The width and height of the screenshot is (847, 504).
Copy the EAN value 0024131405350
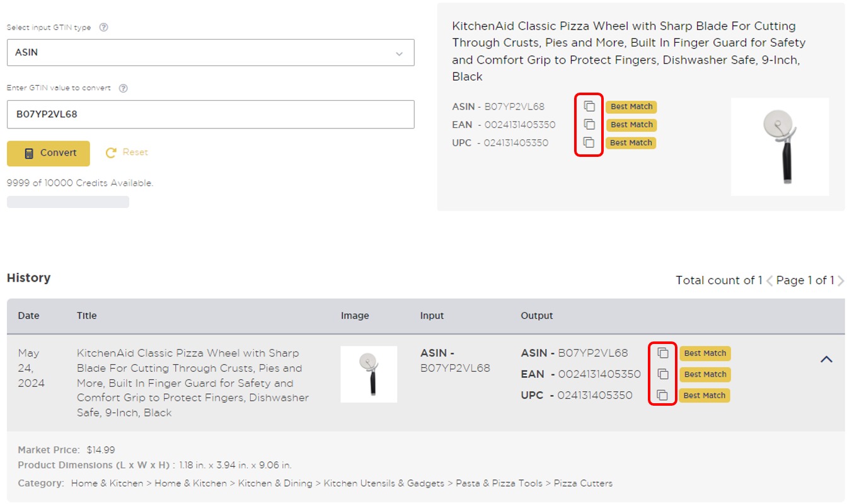point(589,125)
